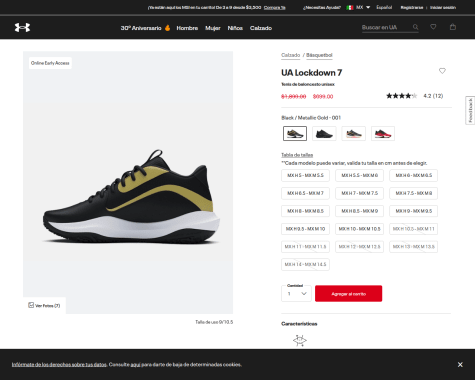Select the grey-orange shoe color swatch
475x380 pixels.
click(354, 133)
